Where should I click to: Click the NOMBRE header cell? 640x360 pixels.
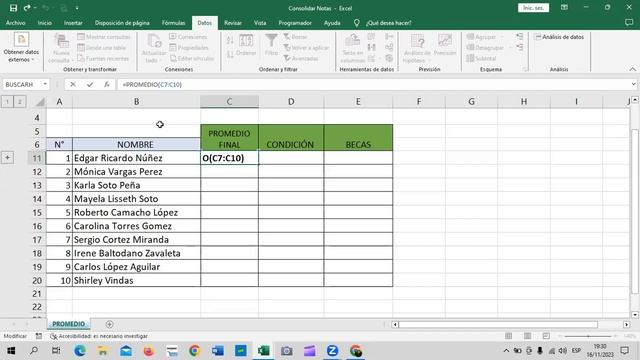point(136,144)
